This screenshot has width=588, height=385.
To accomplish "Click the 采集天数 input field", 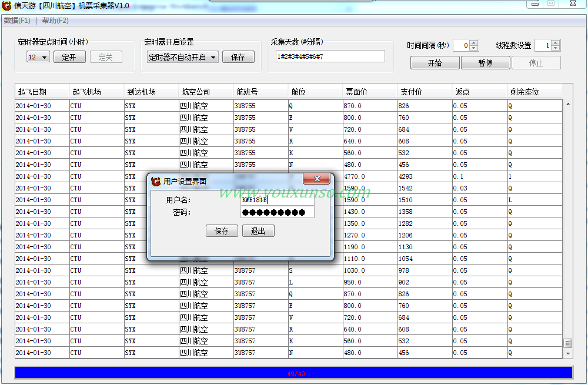I will [330, 56].
